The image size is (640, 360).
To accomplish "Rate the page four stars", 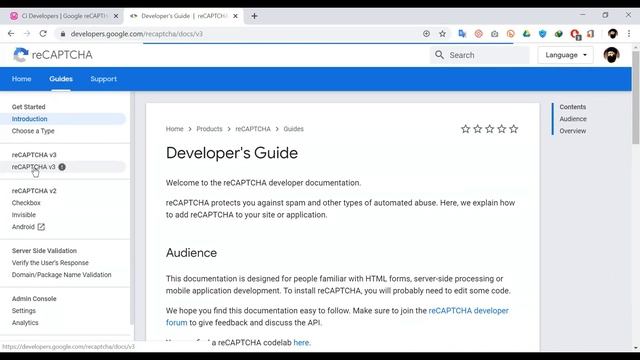I will (x=502, y=129).
